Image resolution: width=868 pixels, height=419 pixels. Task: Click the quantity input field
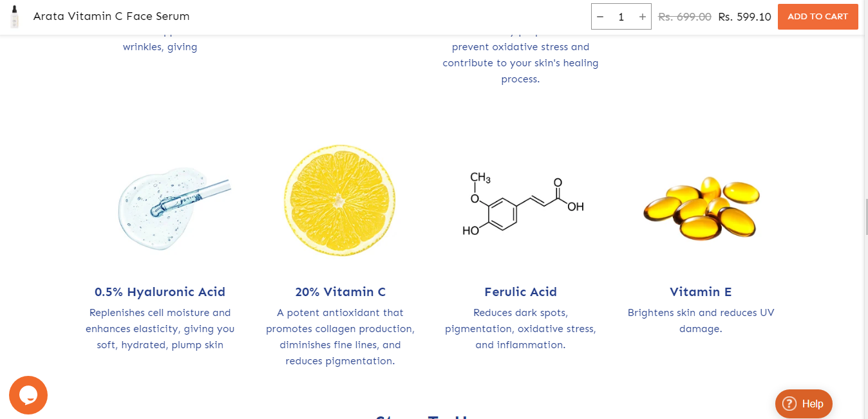621,17
